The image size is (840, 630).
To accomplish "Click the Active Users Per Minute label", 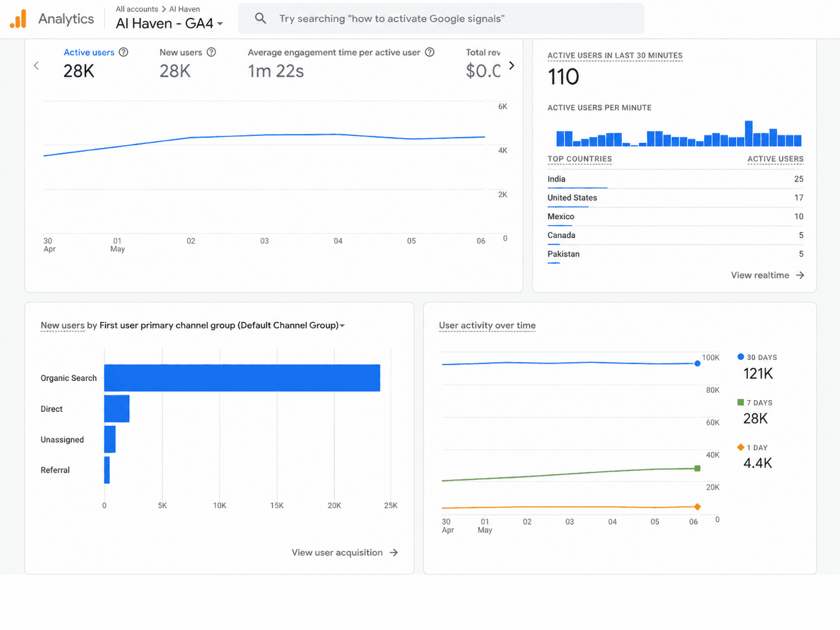I will tap(599, 108).
